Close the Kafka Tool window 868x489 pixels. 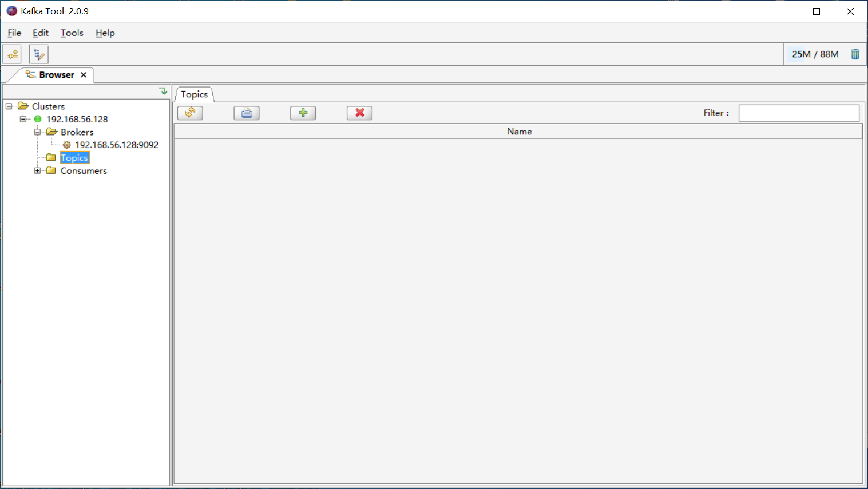pos(850,11)
